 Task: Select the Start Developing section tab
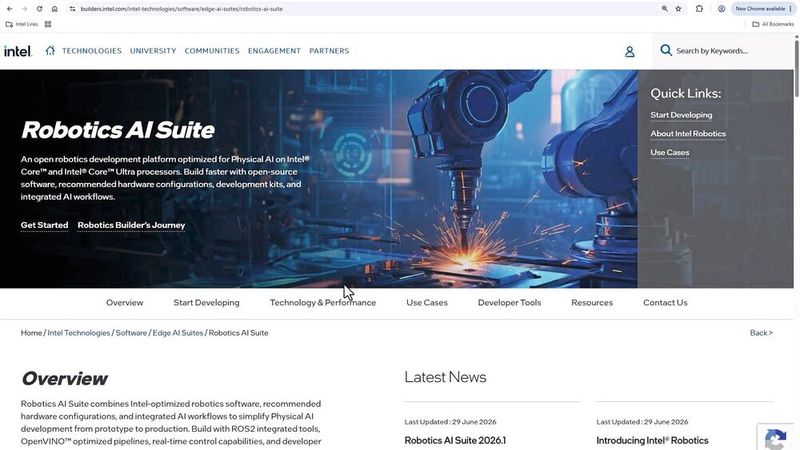pos(206,303)
